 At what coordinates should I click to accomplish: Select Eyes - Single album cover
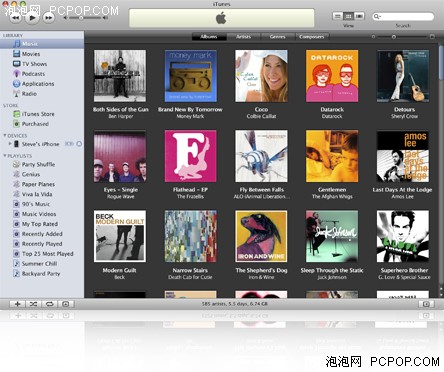tap(120, 156)
